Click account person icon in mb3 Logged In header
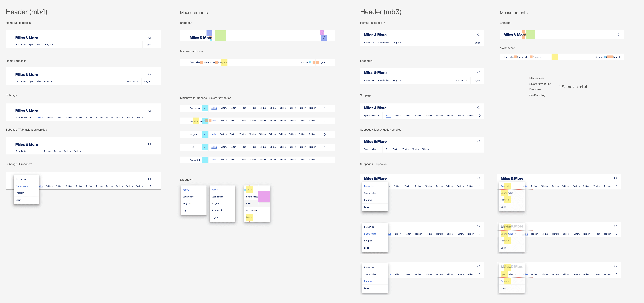The height and width of the screenshot is (303, 644). tap(466, 80)
